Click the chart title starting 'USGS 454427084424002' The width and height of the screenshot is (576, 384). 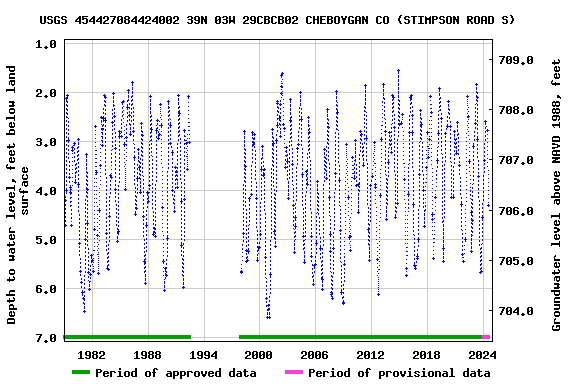277,20
